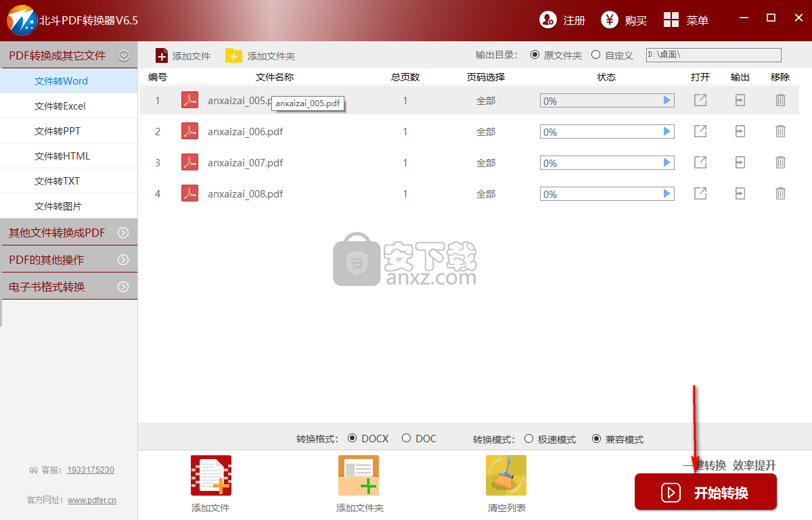812x520 pixels.
Task: Choose DOC as conversion format
Action: [x=406, y=438]
